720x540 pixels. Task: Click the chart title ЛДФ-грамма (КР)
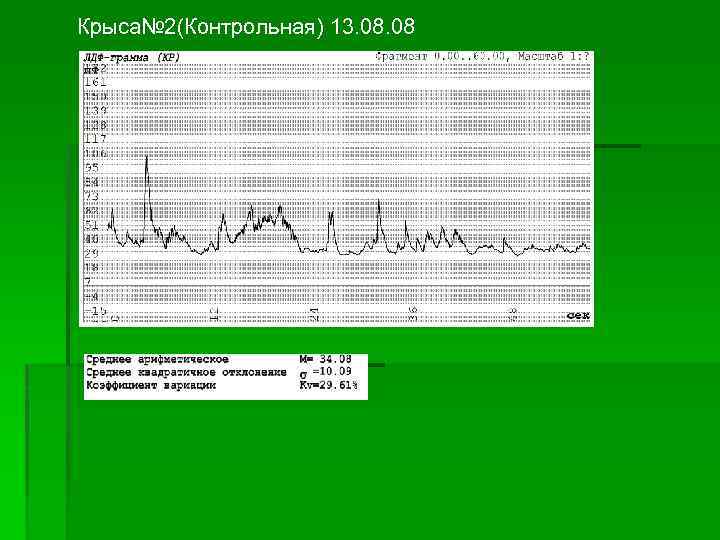(x=132, y=58)
